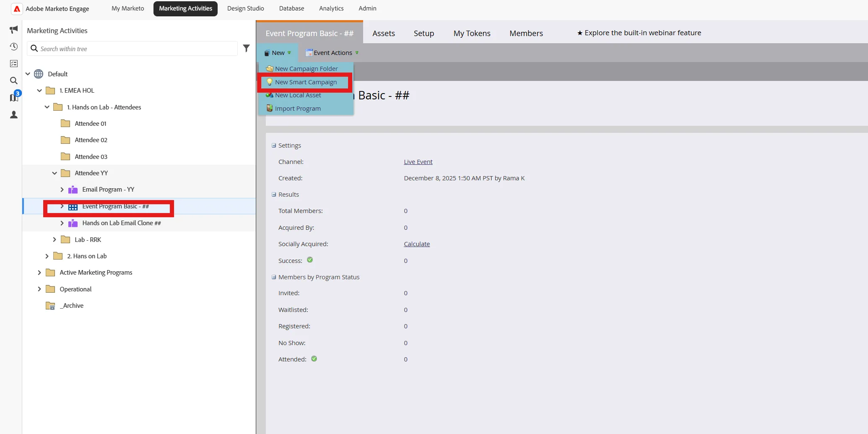The width and height of the screenshot is (868, 434).
Task: Collapse the 1. EMEA HOL folder
Action: [39, 91]
